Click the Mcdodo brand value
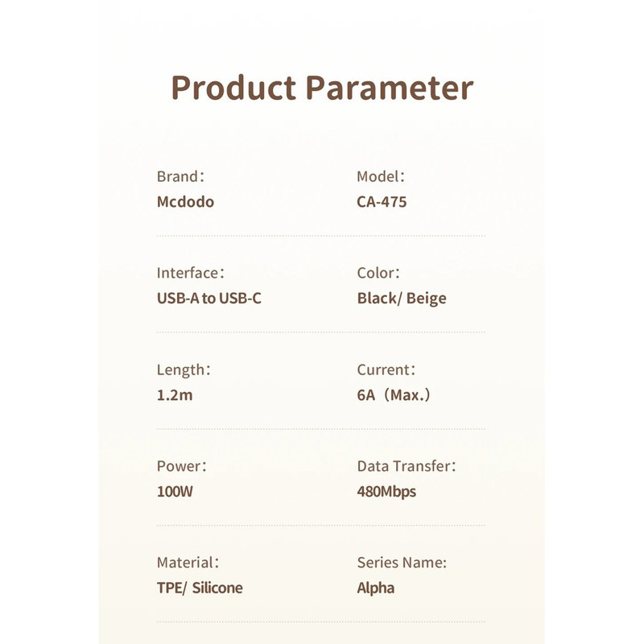644x644 pixels. coord(185,202)
